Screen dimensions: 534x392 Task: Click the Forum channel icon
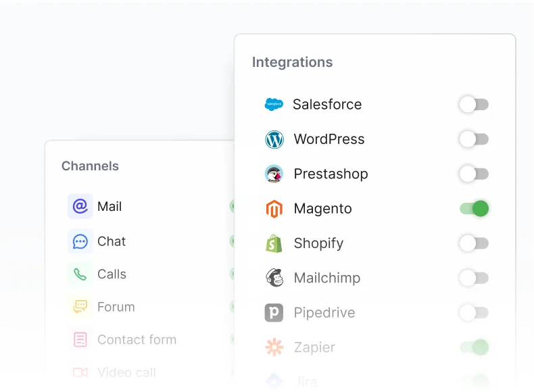coord(80,307)
